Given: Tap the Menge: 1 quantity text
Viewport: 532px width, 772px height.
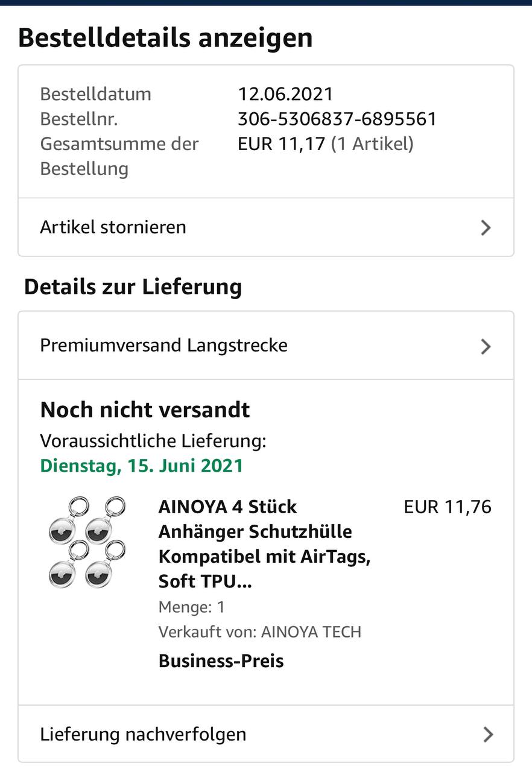Looking at the screenshot, I should tap(191, 607).
